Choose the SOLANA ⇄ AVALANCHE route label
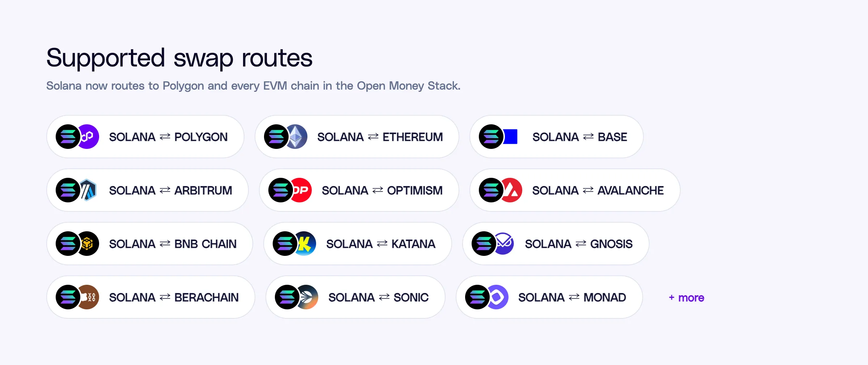 (598, 190)
